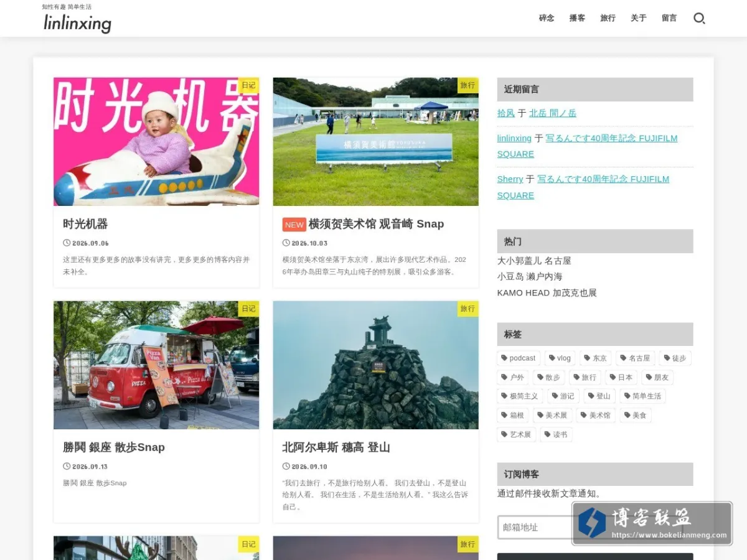
Task: Select the 美术展 tag
Action: click(552, 416)
